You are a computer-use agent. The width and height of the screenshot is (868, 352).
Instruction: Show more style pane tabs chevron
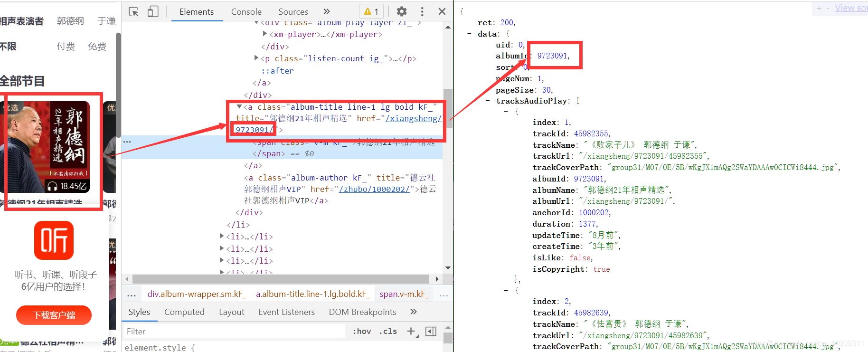414,312
